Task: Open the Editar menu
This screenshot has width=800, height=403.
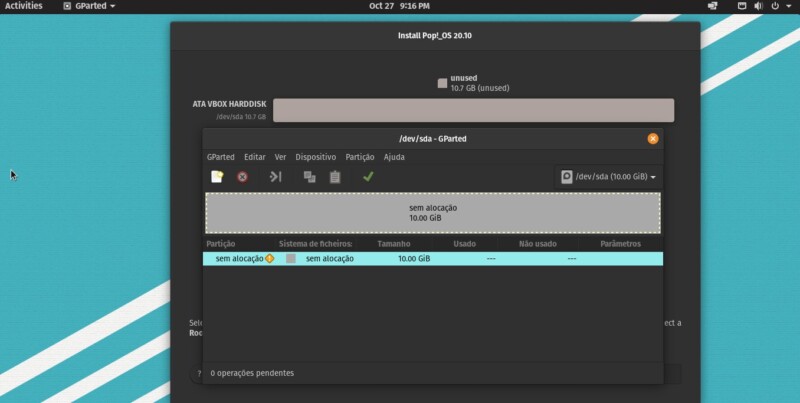Action: click(x=254, y=157)
